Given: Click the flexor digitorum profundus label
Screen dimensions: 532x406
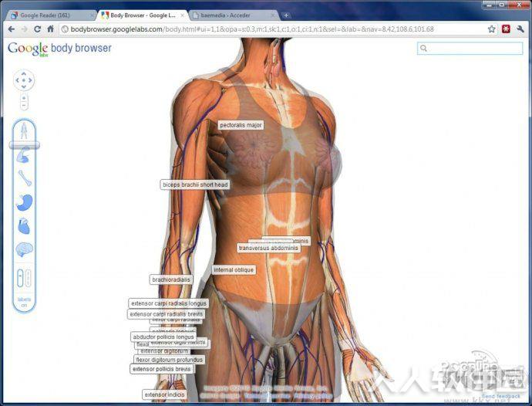Looking at the screenshot, I should click(170, 360).
